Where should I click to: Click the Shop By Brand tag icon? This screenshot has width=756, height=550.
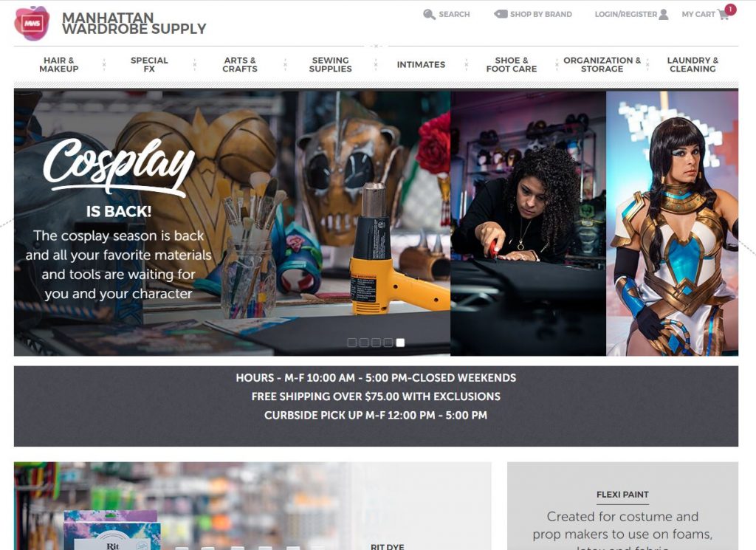pyautogui.click(x=501, y=14)
